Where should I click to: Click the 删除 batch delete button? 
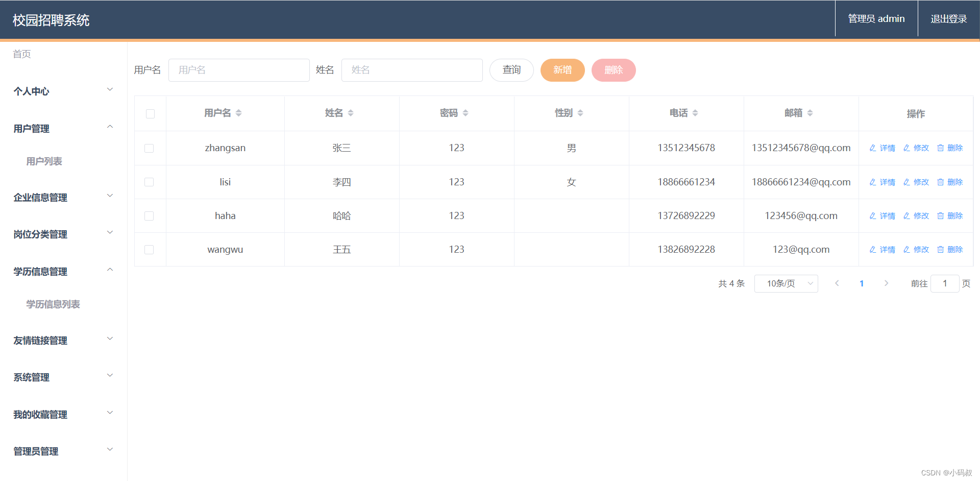(614, 70)
